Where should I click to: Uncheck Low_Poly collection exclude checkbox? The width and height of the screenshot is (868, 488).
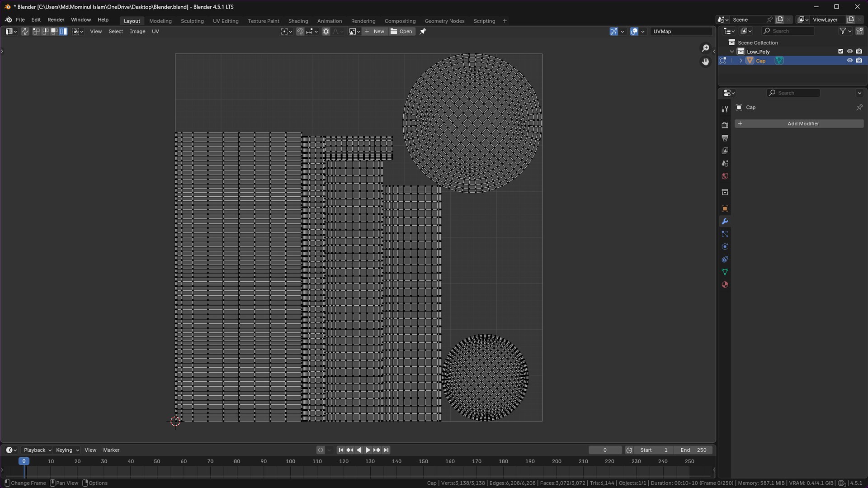(x=840, y=52)
